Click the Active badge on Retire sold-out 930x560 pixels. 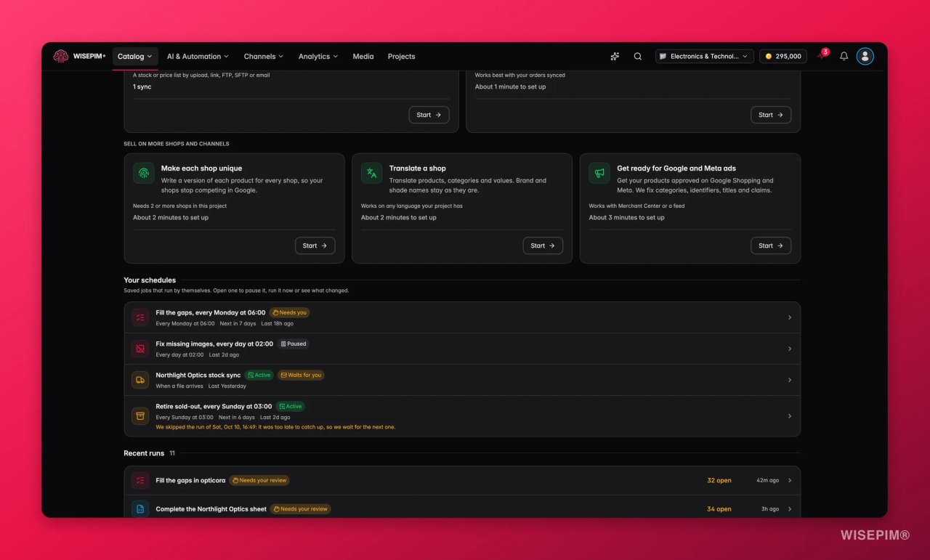pyautogui.click(x=291, y=406)
